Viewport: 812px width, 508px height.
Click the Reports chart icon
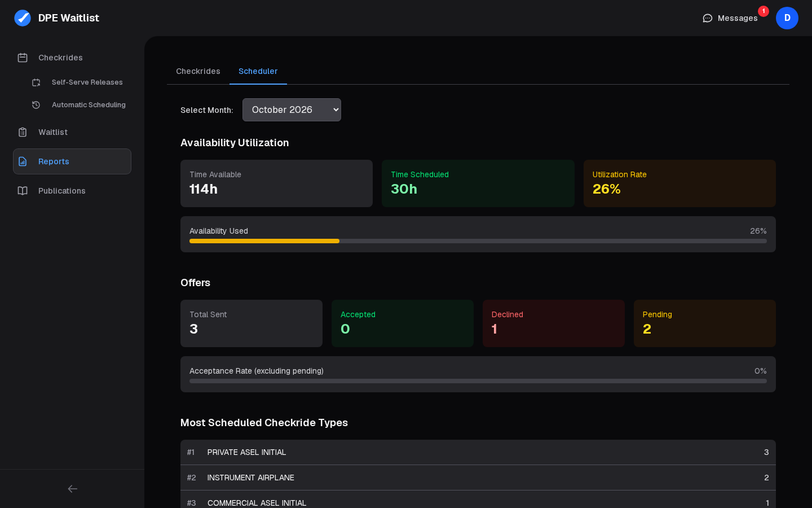tap(23, 161)
